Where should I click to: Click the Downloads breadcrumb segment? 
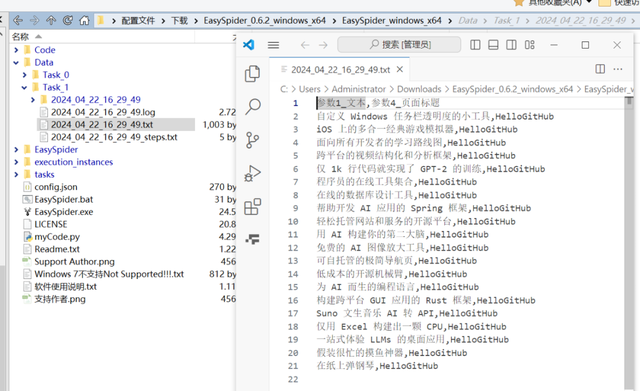419,89
